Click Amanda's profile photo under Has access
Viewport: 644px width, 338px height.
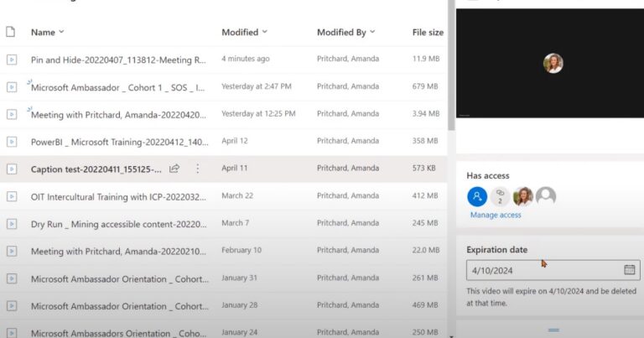click(523, 197)
